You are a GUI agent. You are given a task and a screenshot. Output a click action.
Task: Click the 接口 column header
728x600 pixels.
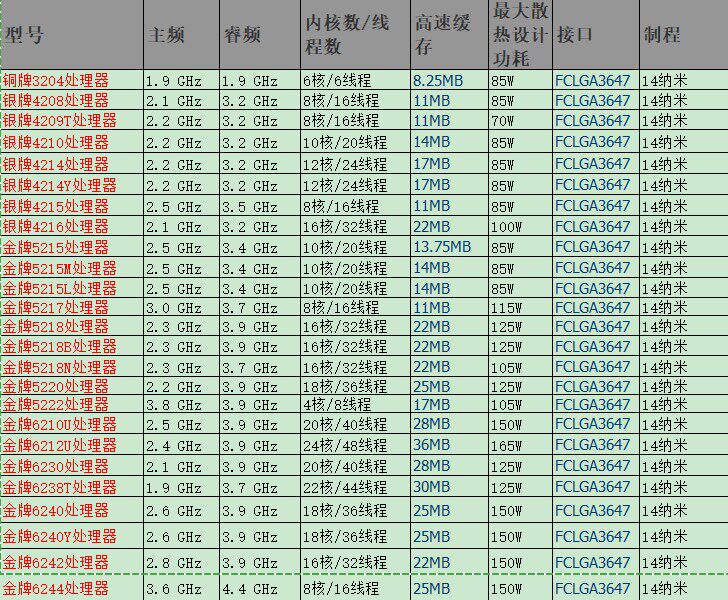[596, 35]
